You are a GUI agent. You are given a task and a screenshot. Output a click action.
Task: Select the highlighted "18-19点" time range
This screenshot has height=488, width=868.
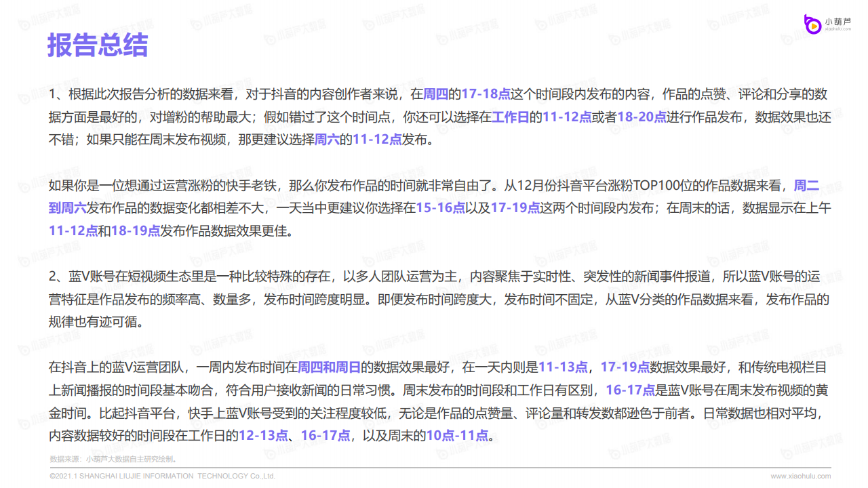pos(136,231)
